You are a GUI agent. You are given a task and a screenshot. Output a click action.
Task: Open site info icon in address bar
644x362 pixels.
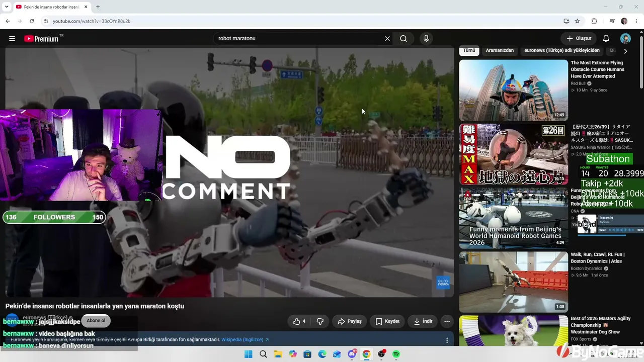click(46, 21)
